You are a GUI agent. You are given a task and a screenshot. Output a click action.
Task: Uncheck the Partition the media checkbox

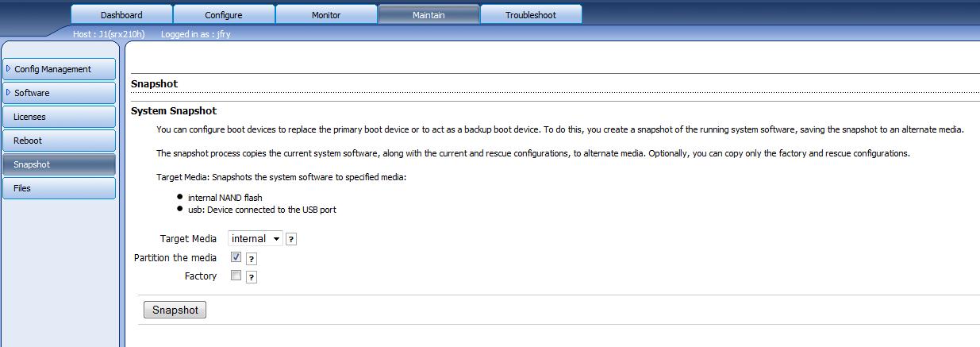(x=236, y=257)
